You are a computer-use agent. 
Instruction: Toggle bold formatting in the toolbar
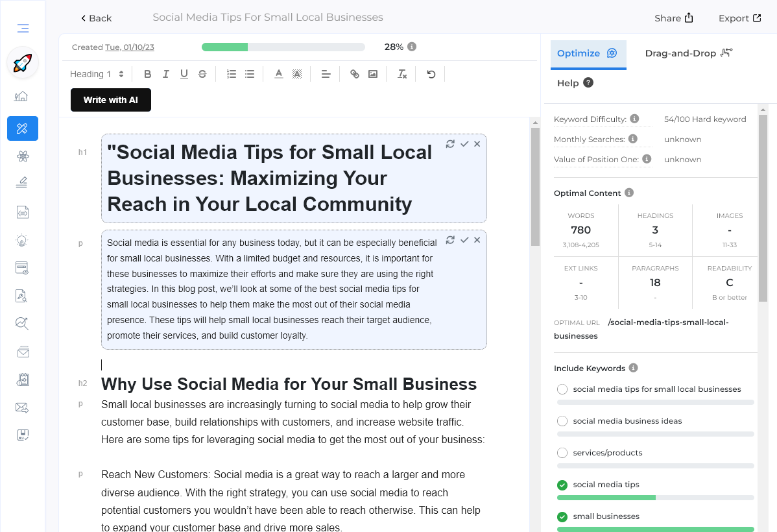147,73
